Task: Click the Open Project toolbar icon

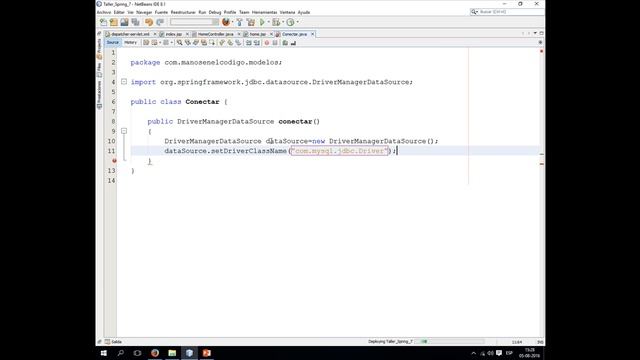Action: 124,22
